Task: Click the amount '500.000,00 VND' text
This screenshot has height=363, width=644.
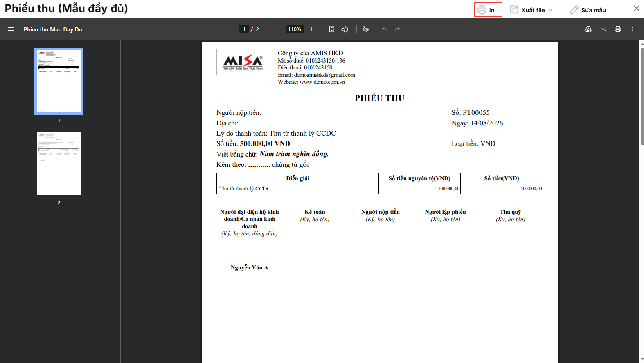Action: (265, 143)
